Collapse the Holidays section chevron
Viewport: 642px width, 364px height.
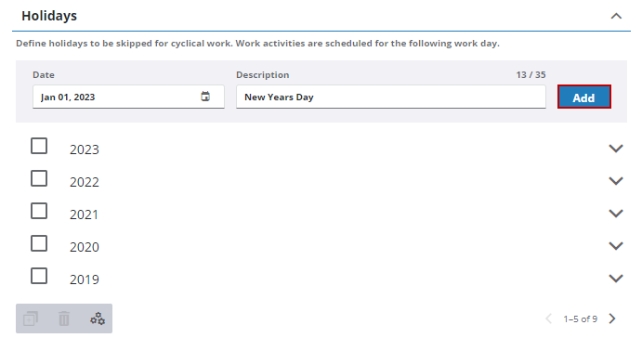click(616, 17)
